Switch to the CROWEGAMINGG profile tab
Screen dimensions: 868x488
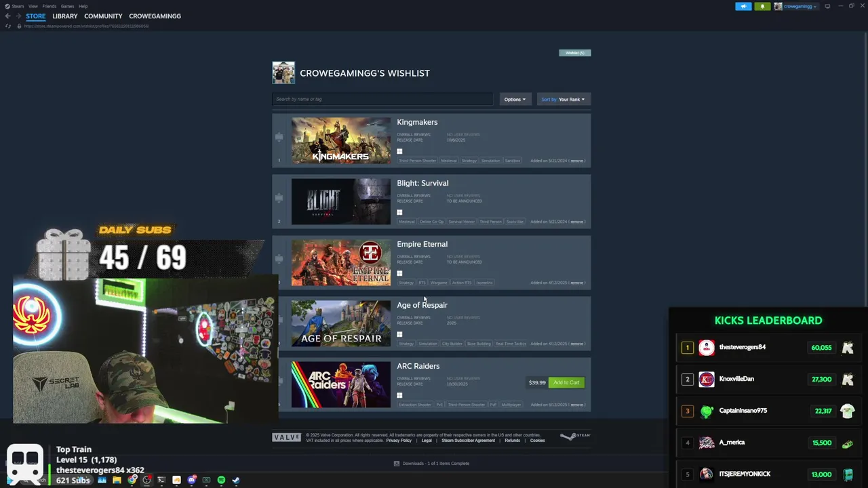[155, 16]
